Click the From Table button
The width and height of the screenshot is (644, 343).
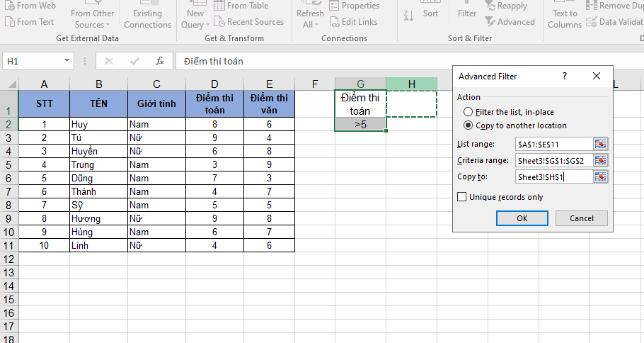pos(241,6)
